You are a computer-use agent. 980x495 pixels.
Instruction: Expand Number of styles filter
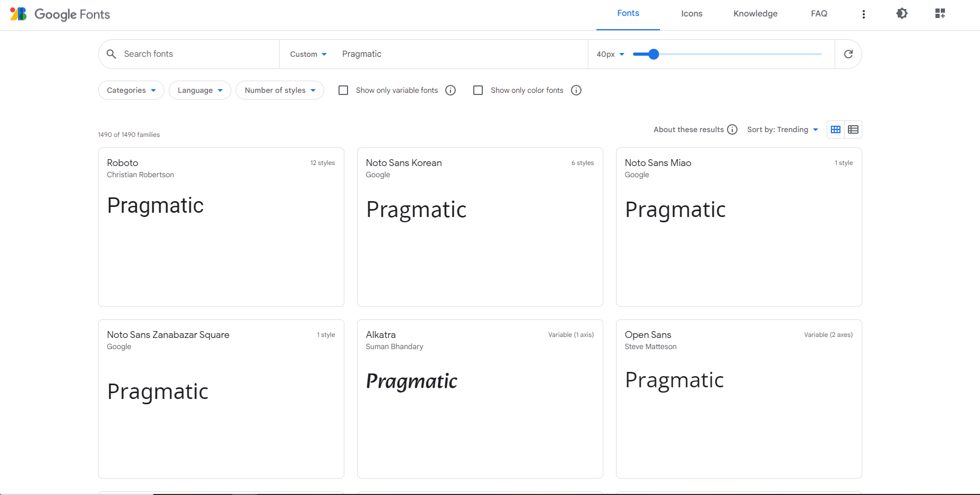point(280,90)
